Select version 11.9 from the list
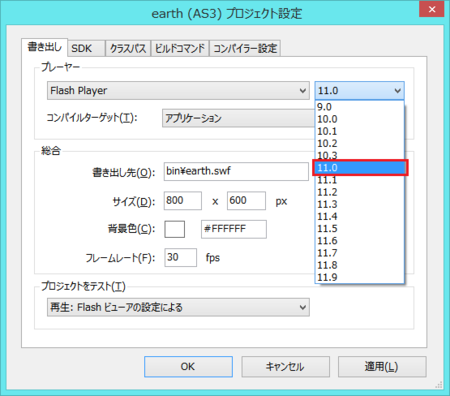Screen dimensions: 450x396 click(360, 277)
